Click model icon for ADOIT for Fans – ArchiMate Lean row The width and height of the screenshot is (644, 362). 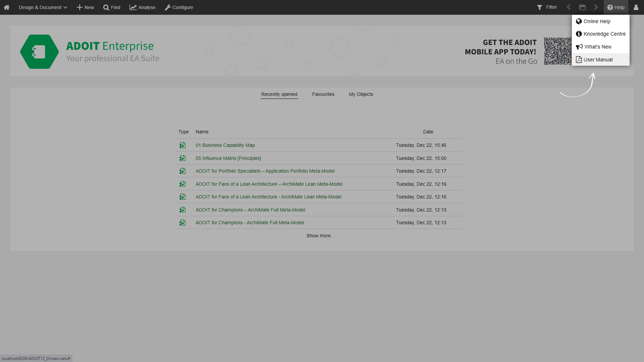point(182,184)
